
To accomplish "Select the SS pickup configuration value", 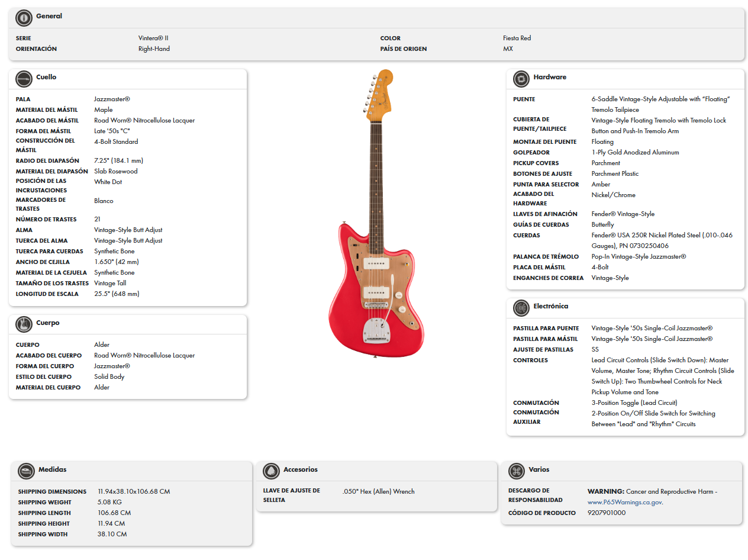I will pyautogui.click(x=595, y=349).
